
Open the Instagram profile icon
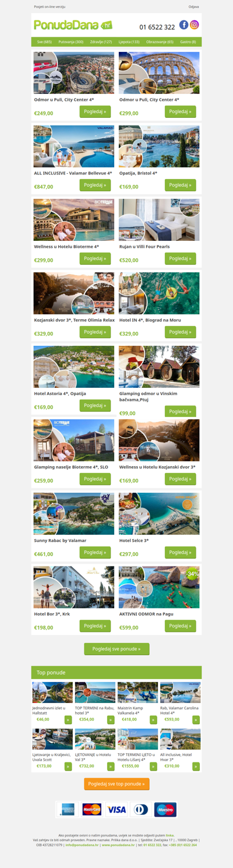coord(195,24)
